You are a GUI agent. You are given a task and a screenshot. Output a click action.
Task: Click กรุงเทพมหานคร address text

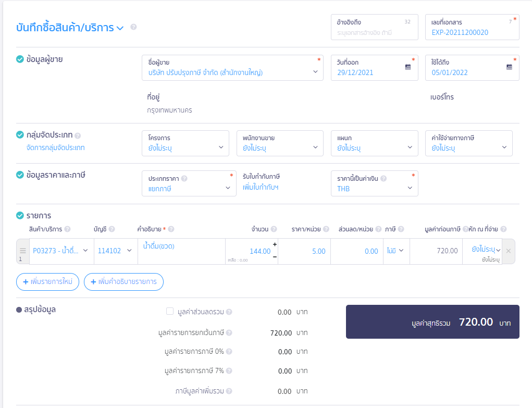point(169,110)
